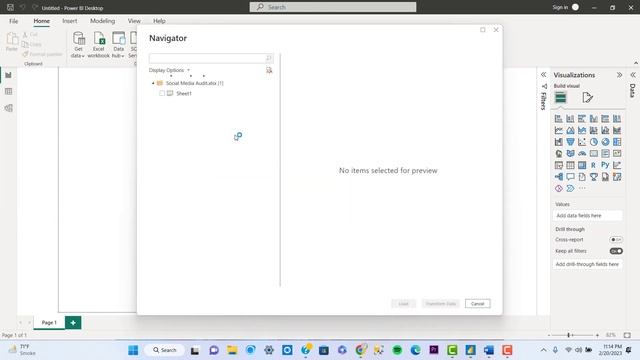Select the Table visual
This screenshot has height=360, width=640.
click(x=570, y=165)
